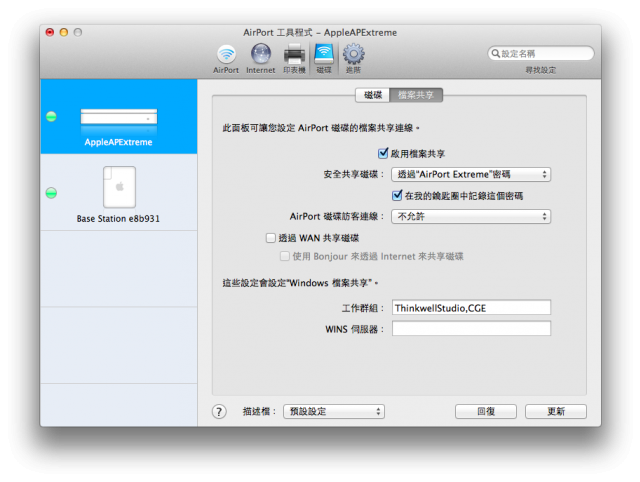Click the 工作群組 workgroup input field

pyautogui.click(x=471, y=308)
